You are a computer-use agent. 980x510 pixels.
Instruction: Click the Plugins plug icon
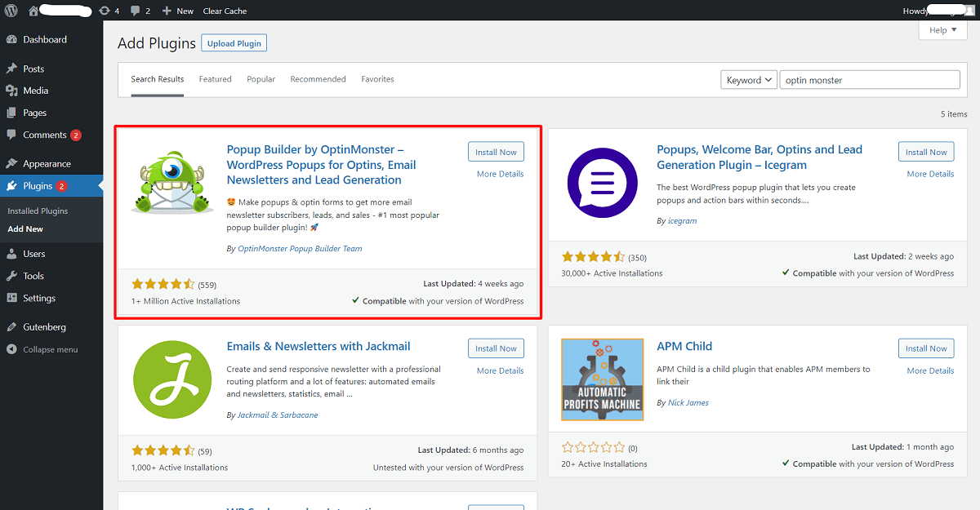(x=11, y=186)
